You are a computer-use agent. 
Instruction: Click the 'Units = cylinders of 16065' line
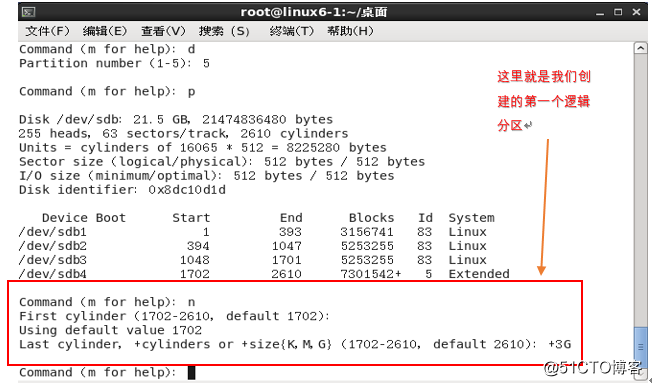pos(203,148)
